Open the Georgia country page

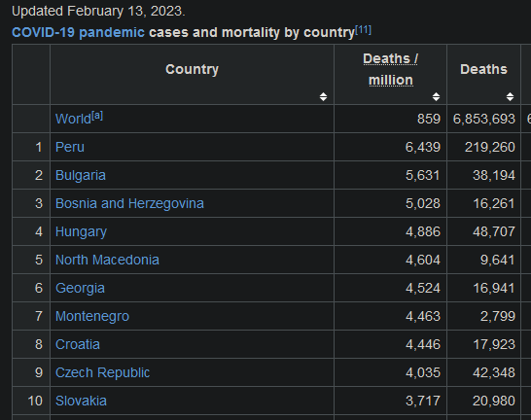[80, 288]
